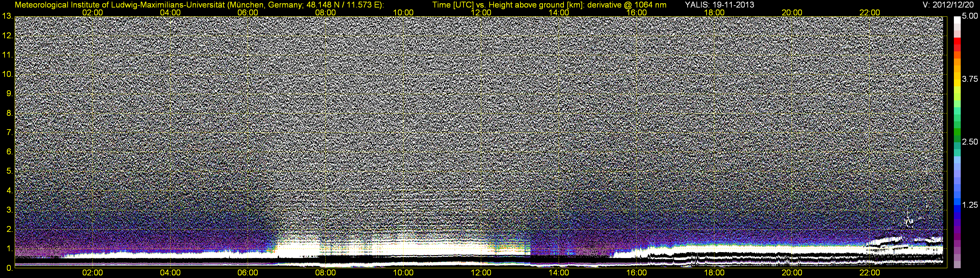
Task: Click the height axis label 10
Action: coord(7,74)
